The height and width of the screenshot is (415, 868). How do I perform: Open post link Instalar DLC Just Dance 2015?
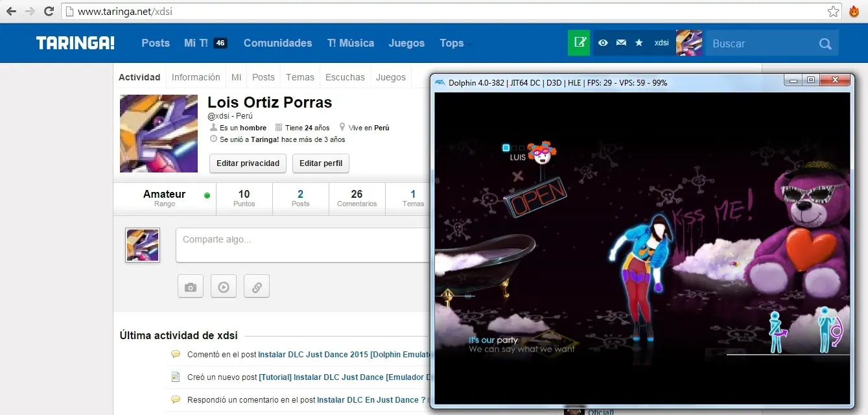point(344,355)
